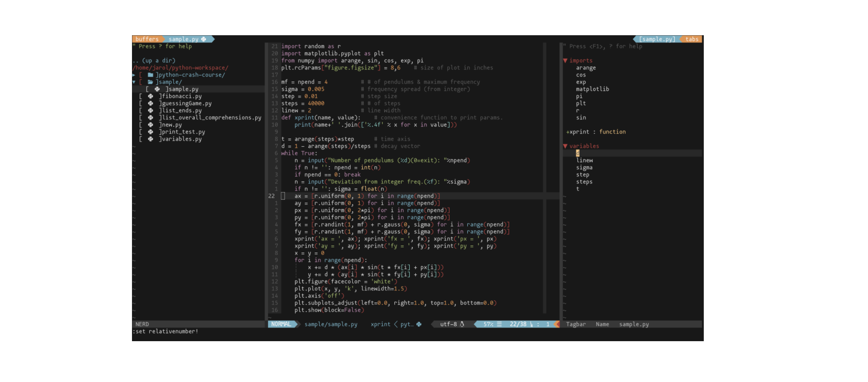Unfold the +xprint function entry in Tagbar
Image resolution: width=868 pixels, height=382 pixels.
(568, 132)
